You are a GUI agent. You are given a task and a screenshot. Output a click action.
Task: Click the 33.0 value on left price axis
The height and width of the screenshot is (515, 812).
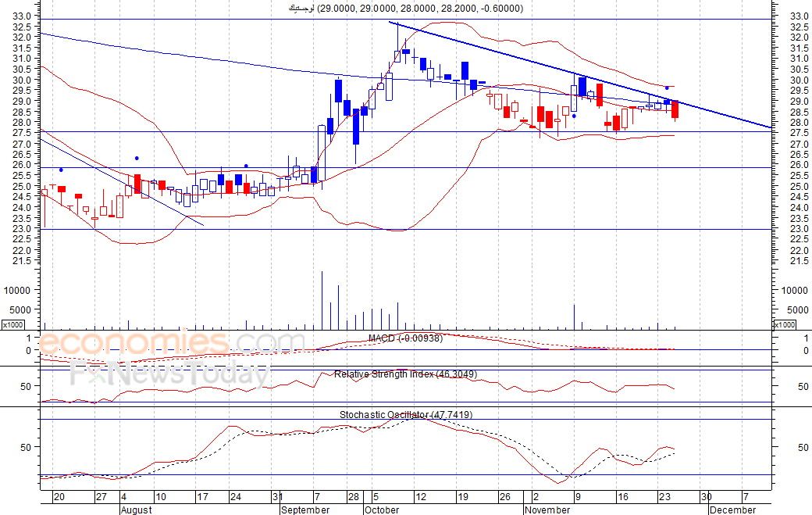pyautogui.click(x=21, y=16)
